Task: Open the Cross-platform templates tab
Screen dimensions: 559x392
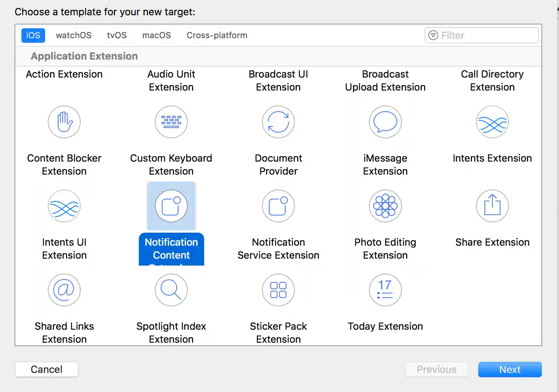Action: point(217,35)
